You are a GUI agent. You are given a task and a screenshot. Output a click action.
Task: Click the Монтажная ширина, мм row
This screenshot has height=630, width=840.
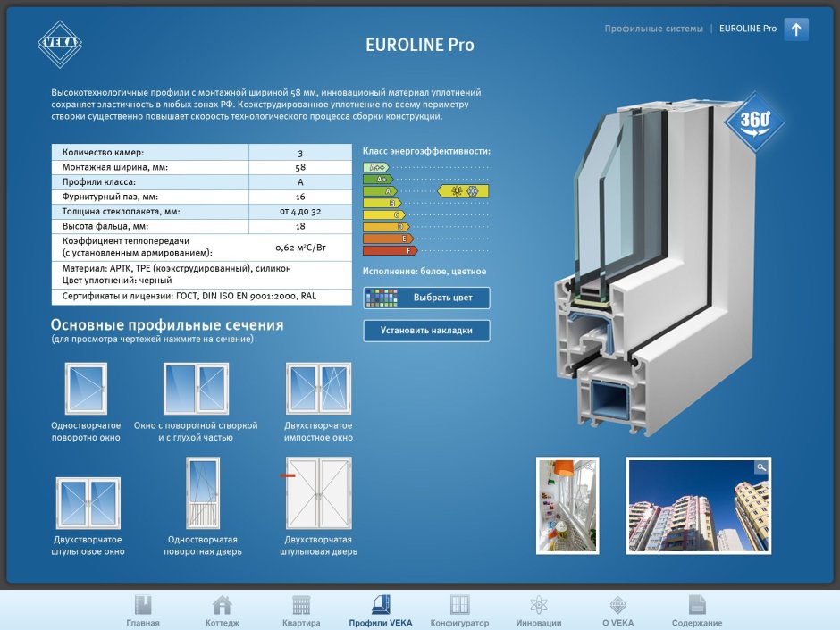coord(201,167)
